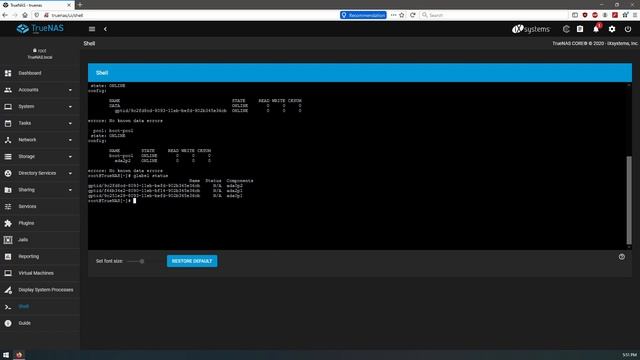
Task: Click the browser Search field
Action: pos(493,15)
